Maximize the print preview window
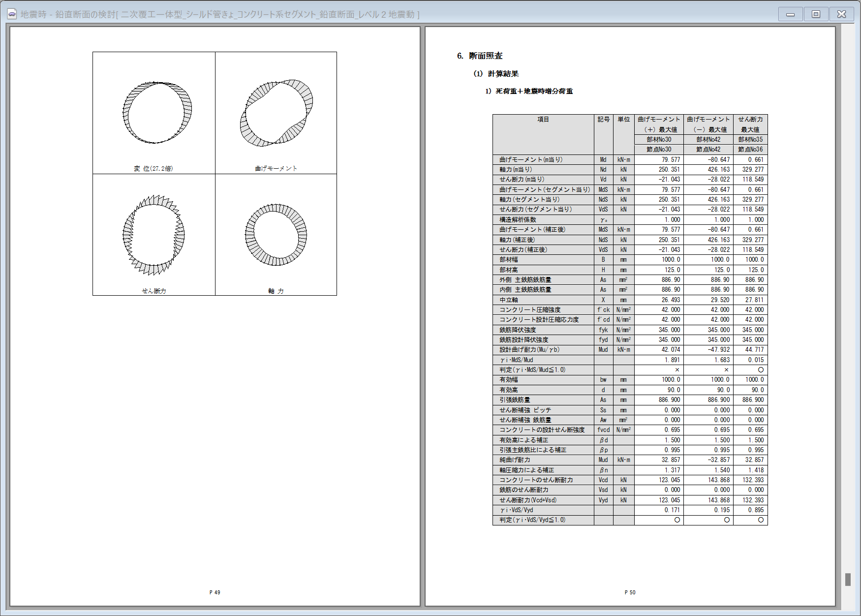Screen dimensions: 861x616 816,14
